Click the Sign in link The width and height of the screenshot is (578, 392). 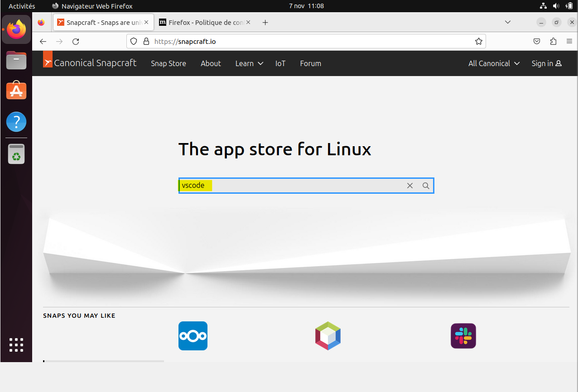click(546, 63)
